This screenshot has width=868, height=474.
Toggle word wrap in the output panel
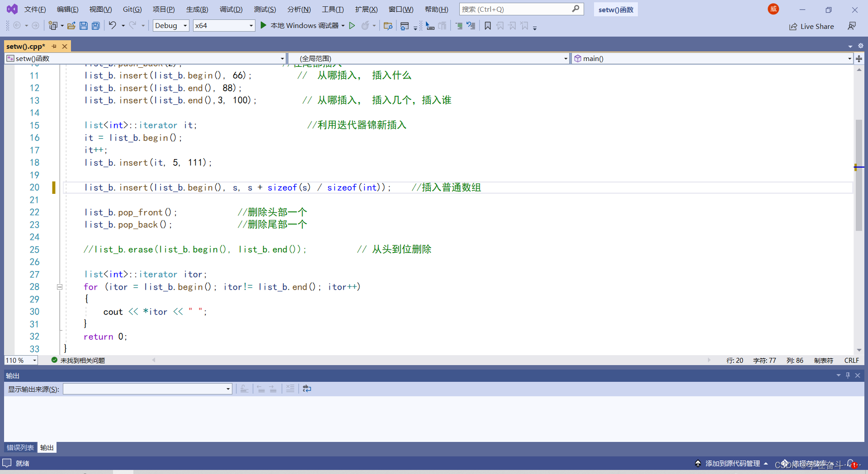307,389
